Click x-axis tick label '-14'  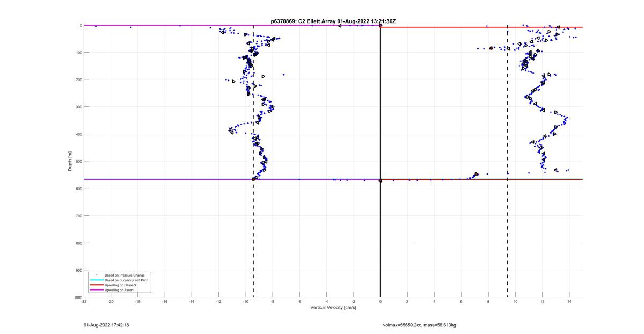(192, 301)
